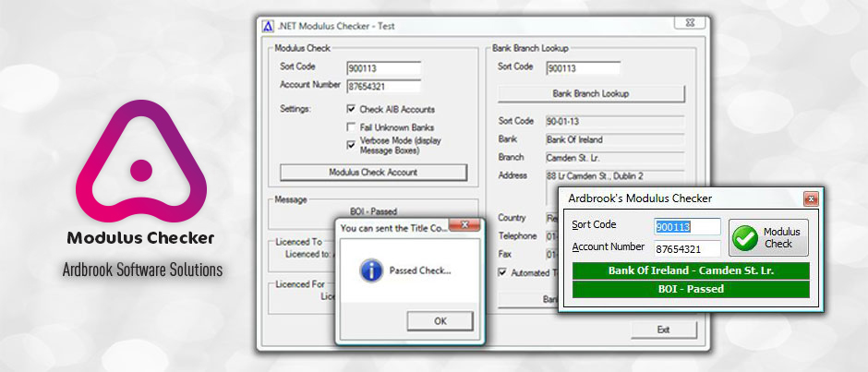Screen dimensions: 868x372
Task: Click the read-only Sort Code value 90-01-13
Action: (615, 121)
